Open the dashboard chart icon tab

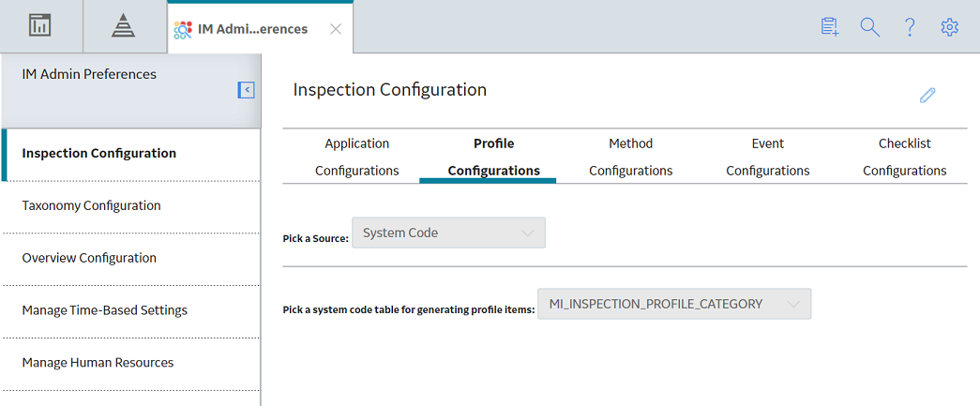point(40,26)
